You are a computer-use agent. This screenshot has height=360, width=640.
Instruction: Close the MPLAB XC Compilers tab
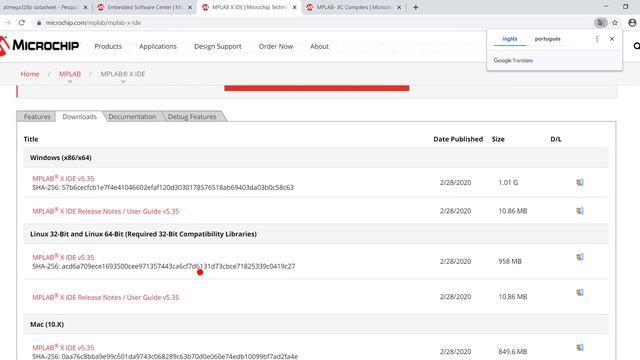click(399, 7)
